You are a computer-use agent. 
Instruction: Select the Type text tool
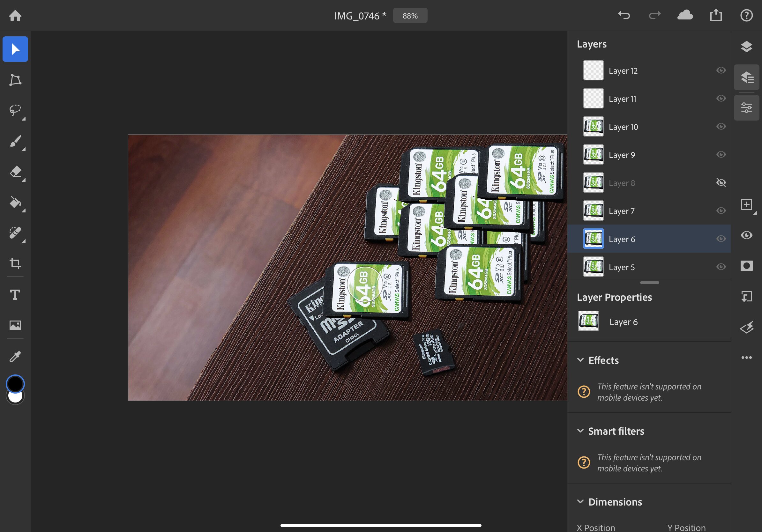(15, 295)
